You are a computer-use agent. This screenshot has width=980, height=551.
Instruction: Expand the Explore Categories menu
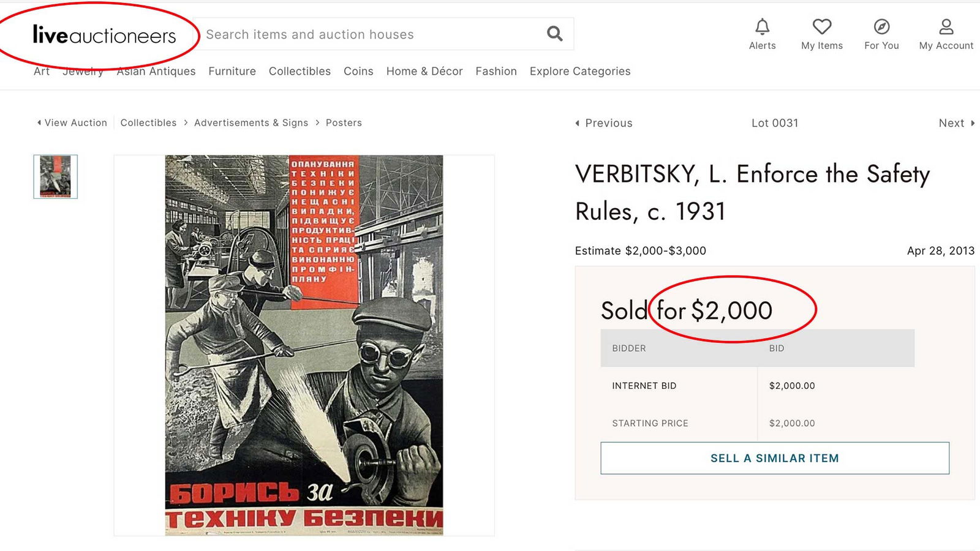point(579,71)
